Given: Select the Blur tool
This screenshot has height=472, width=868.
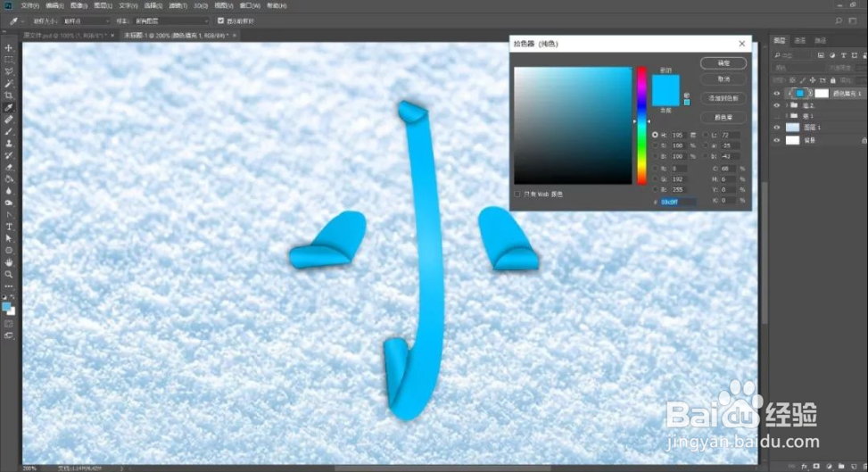Looking at the screenshot, I should (x=9, y=191).
